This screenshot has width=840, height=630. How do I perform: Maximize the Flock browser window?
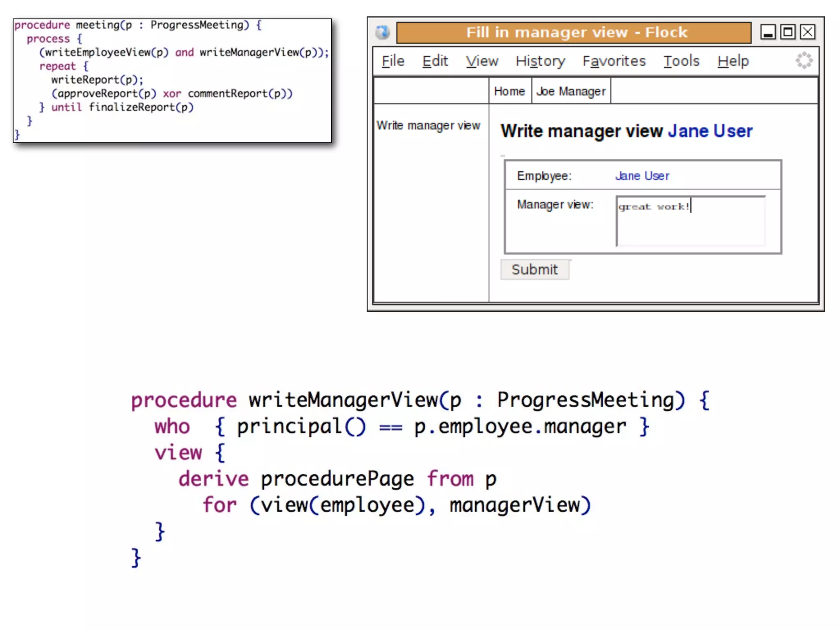pyautogui.click(x=787, y=32)
